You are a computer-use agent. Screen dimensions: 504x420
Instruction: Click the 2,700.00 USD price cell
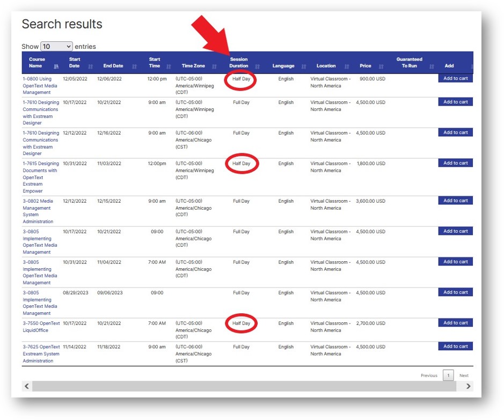click(370, 323)
